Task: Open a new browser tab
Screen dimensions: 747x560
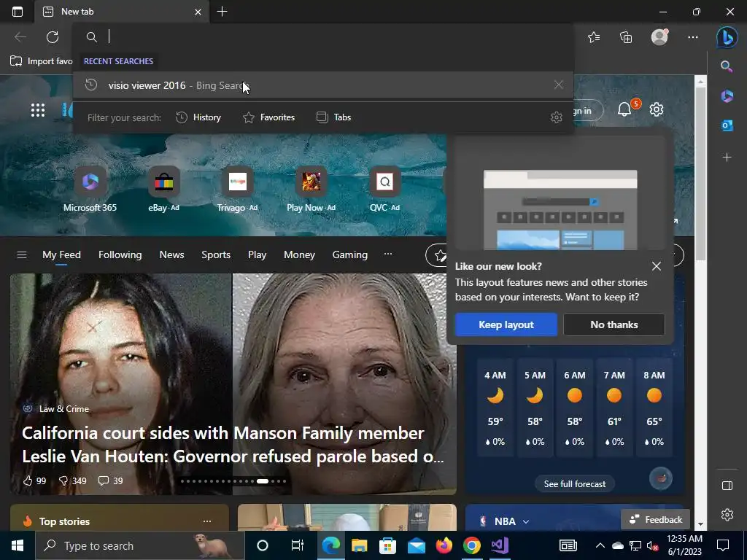Action: 222,12
